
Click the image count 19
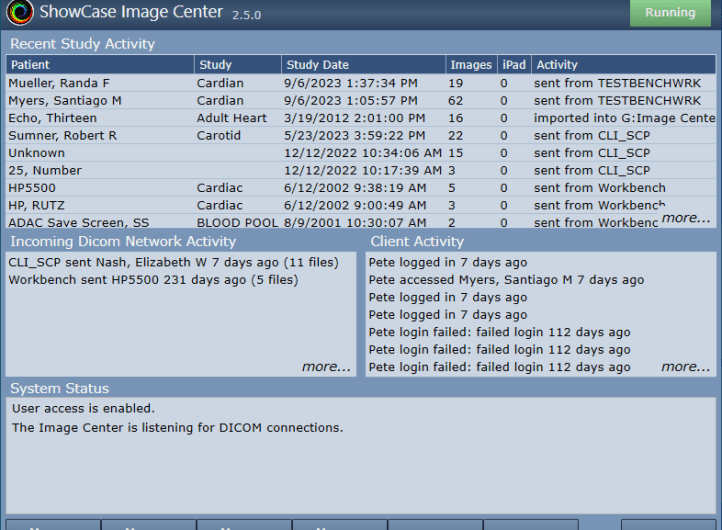[x=455, y=83]
